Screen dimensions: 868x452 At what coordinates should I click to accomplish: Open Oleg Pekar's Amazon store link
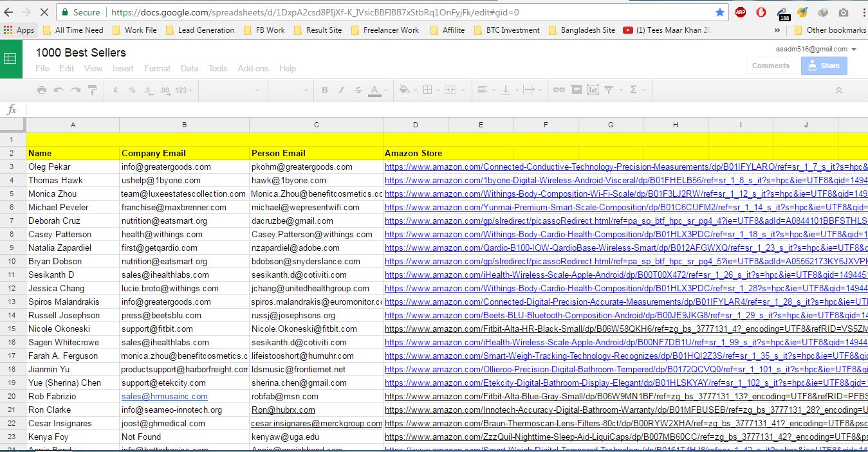pos(625,167)
